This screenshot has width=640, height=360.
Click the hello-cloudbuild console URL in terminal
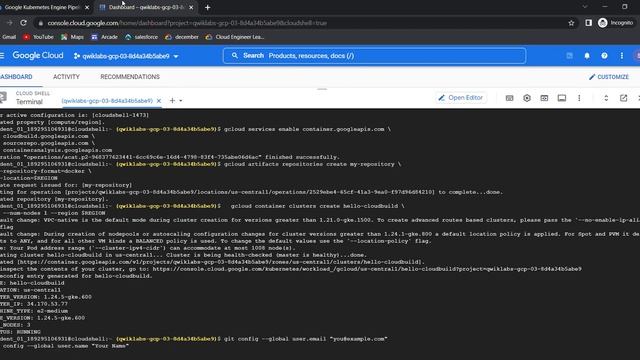[367, 269]
